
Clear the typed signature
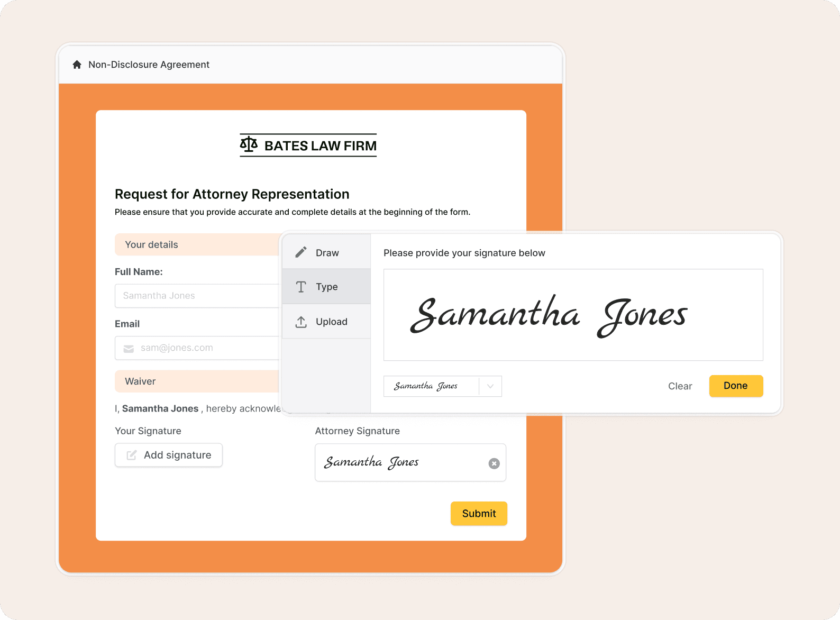coord(680,386)
